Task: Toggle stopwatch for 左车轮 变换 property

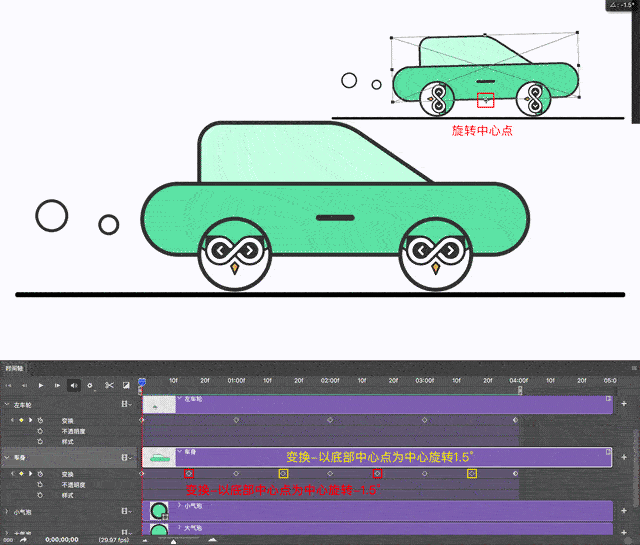Action: [x=40, y=420]
